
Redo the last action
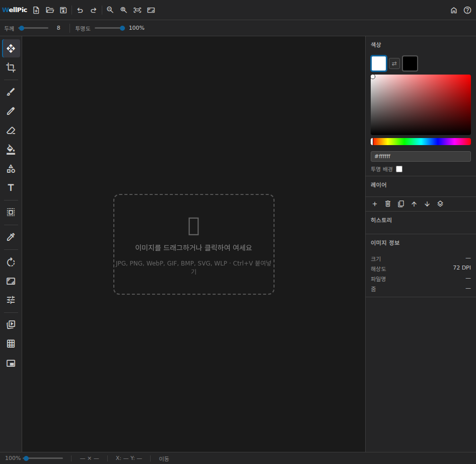(94, 10)
